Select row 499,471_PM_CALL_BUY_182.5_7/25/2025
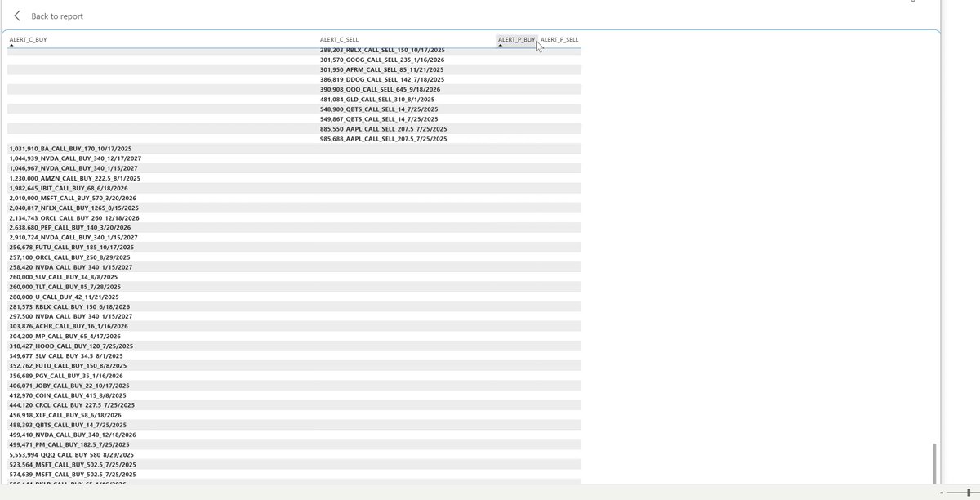Image resolution: width=980 pixels, height=500 pixels. 294,444
